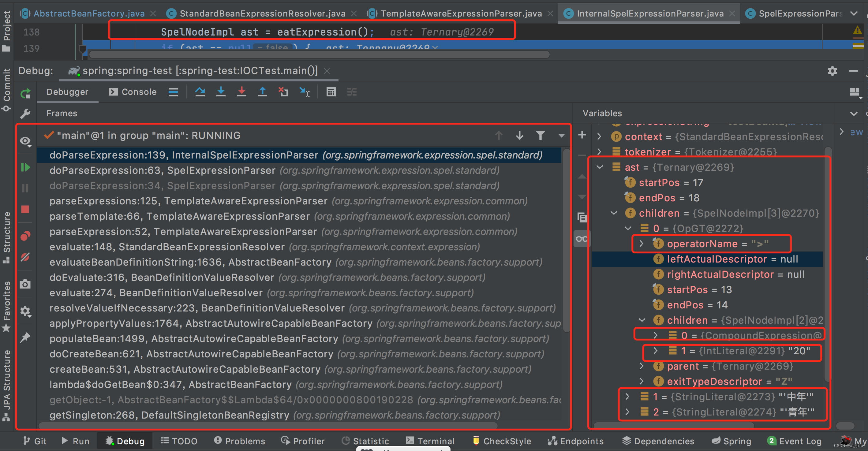Viewport: 868px width, 451px height.
Task: Click the Force Step Into red arrow
Action: tap(241, 92)
